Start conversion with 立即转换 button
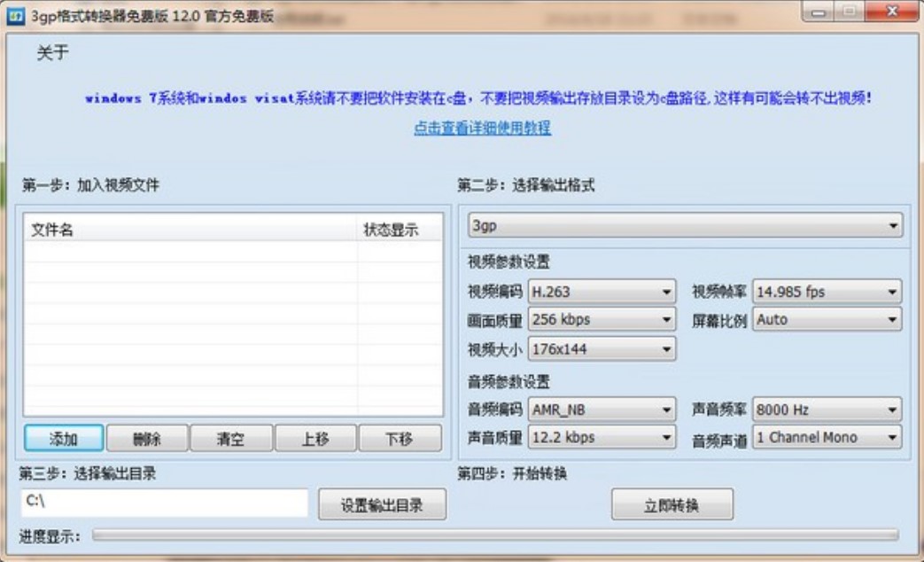 672,504
